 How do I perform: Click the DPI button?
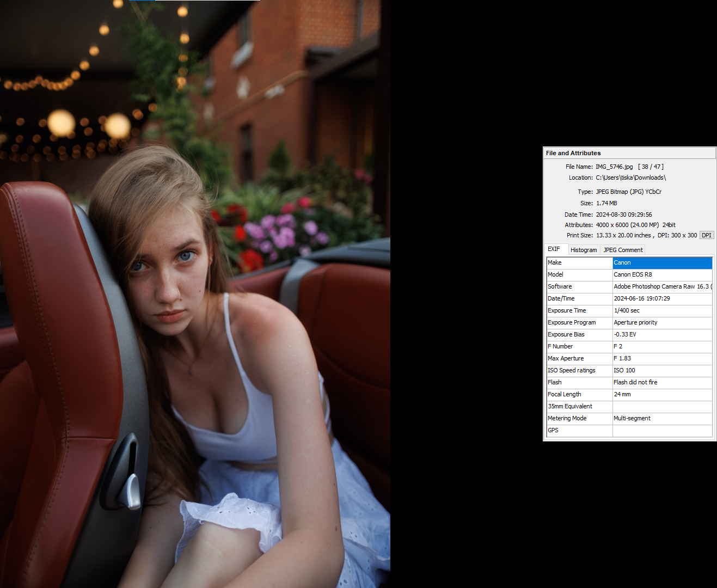point(706,235)
